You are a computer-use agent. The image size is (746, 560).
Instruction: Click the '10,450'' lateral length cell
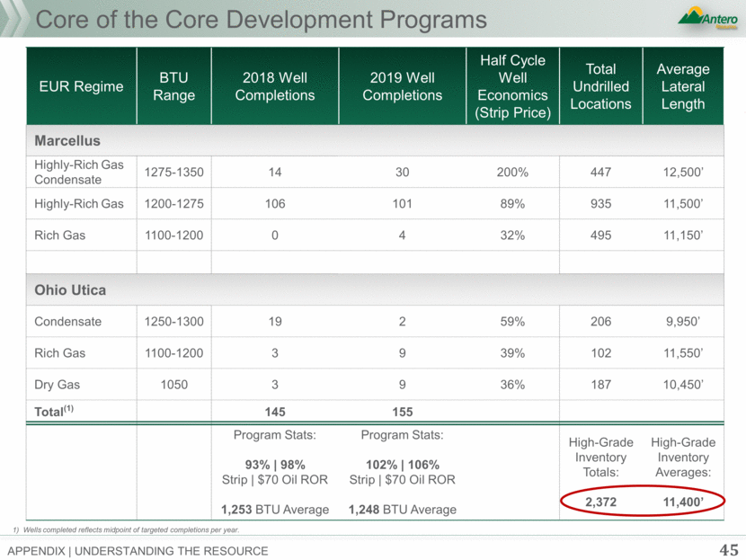[x=683, y=385]
